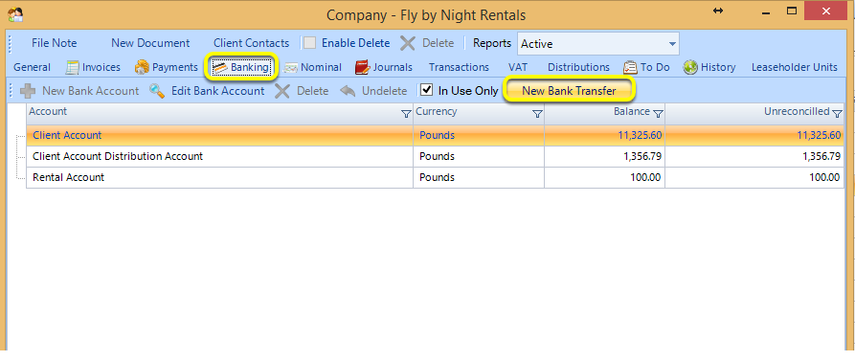Screen dimensions: 855x361
Task: Uncheck the In Use Only checkbox
Action: tap(427, 91)
